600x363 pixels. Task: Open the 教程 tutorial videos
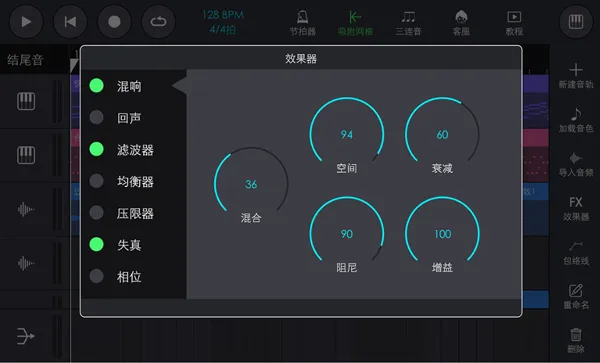pyautogui.click(x=514, y=23)
